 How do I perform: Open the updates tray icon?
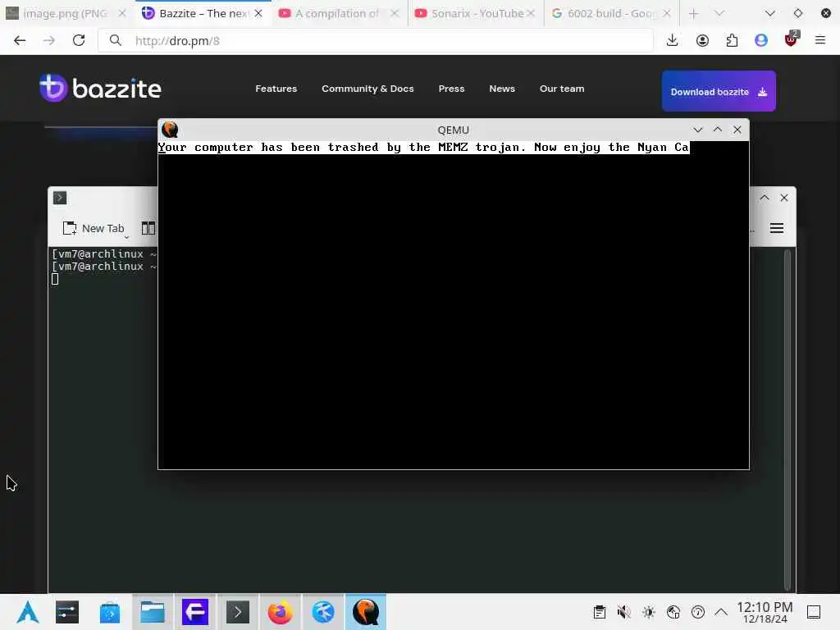[x=698, y=612]
